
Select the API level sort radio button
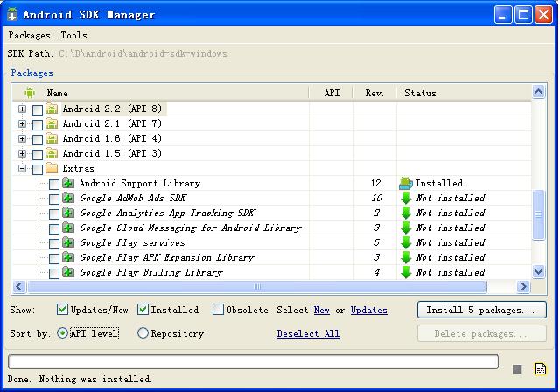pos(62,333)
